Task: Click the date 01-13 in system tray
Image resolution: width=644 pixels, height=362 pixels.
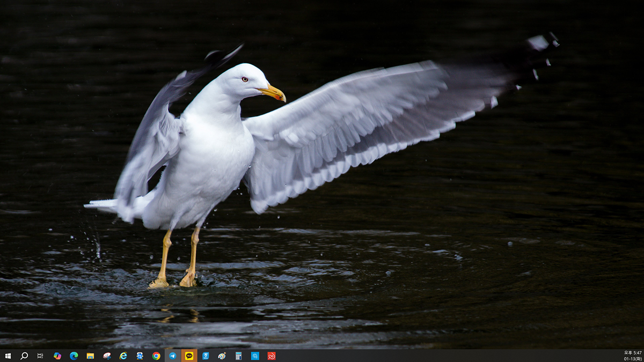Action: pos(632,359)
